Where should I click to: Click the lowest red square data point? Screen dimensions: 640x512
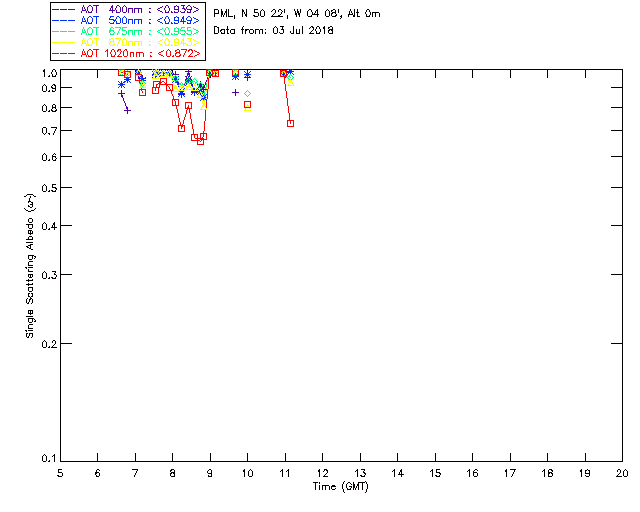(200, 142)
